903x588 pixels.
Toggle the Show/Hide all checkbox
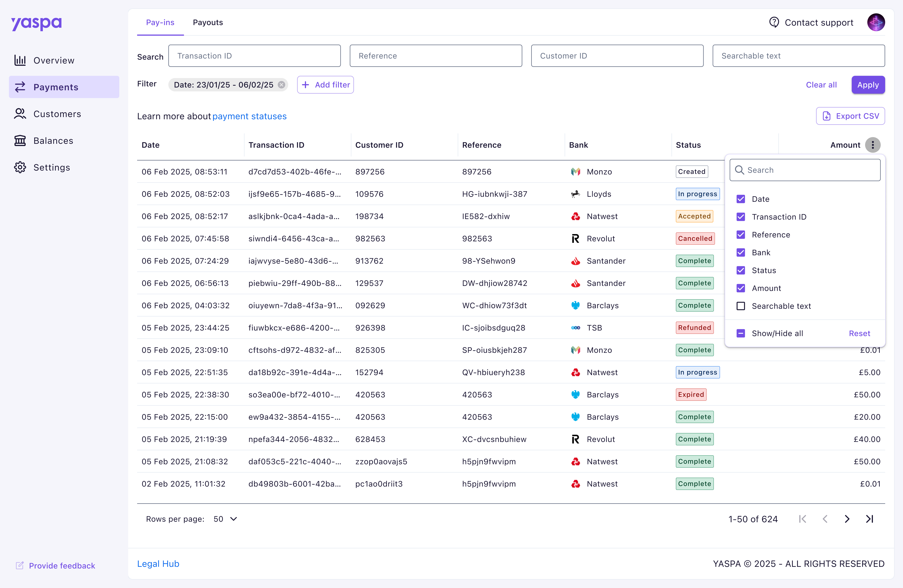point(741,333)
